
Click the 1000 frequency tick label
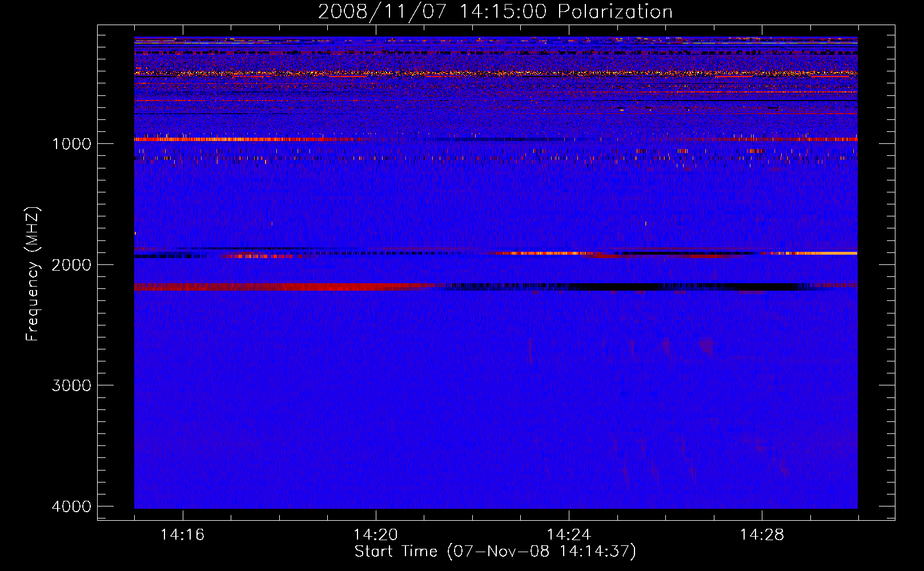point(71,144)
